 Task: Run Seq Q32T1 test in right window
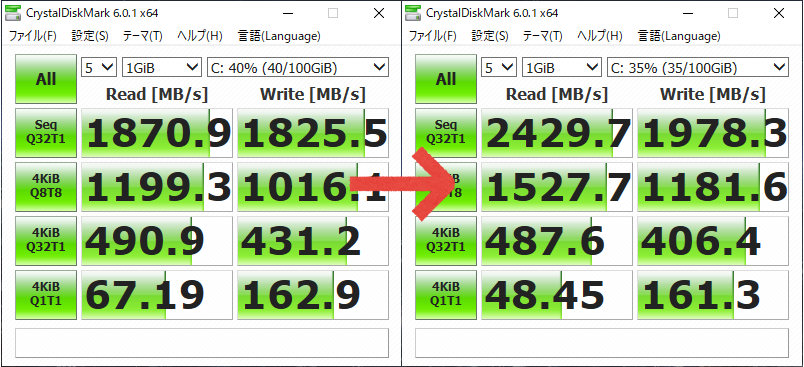(446, 133)
